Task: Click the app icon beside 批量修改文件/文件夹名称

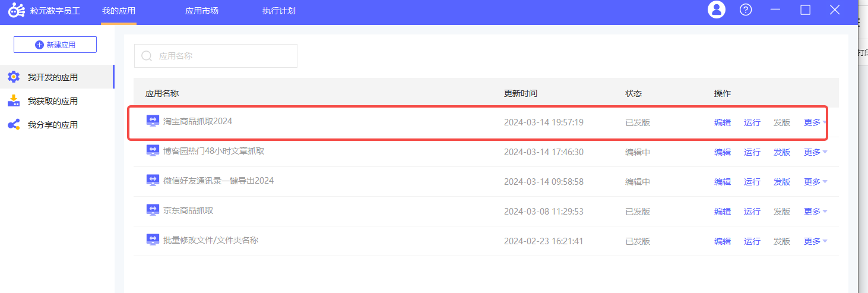Action: click(x=153, y=240)
